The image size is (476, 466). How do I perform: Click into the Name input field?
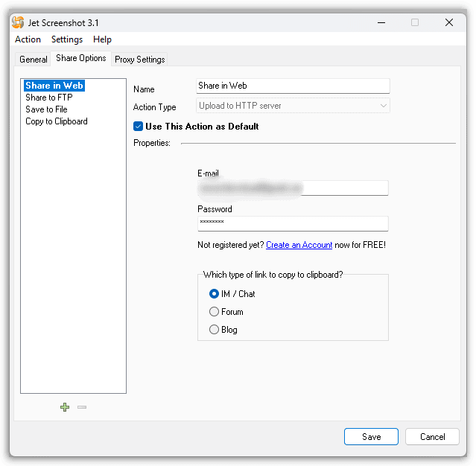(293, 86)
